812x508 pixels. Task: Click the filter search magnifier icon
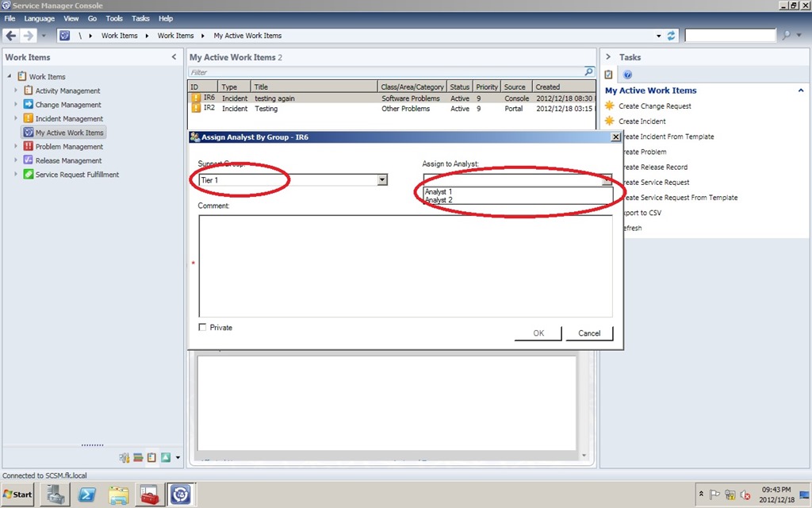588,72
